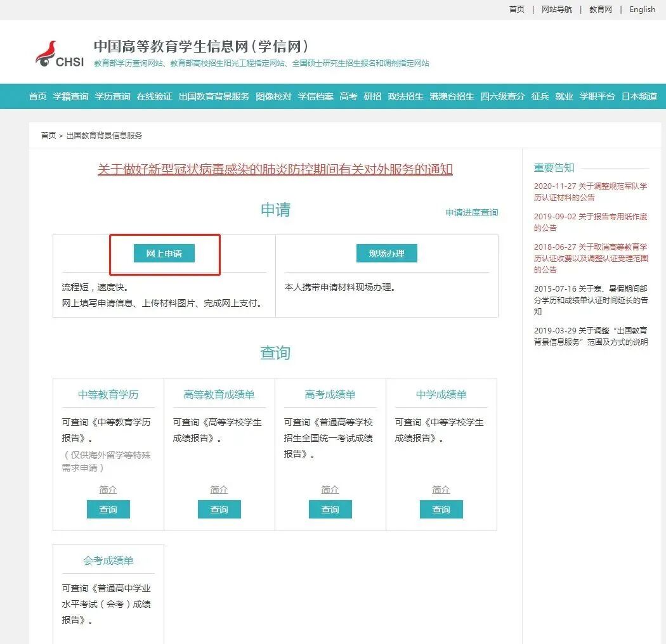Open 简介 under 高等教育成绩单

click(x=219, y=489)
